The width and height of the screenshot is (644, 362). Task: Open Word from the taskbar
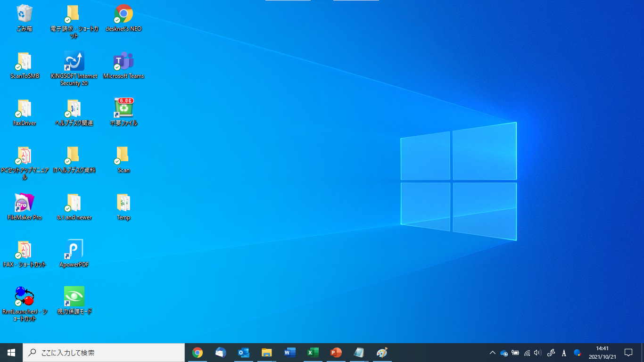(x=289, y=353)
